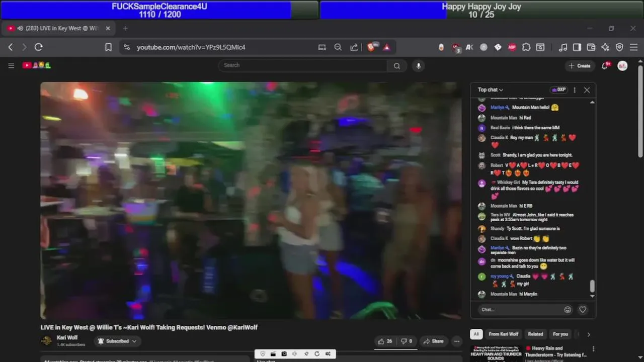Open Heavy Rain and Thunderstorm video title
This screenshot has width=644, height=362.
556,351
